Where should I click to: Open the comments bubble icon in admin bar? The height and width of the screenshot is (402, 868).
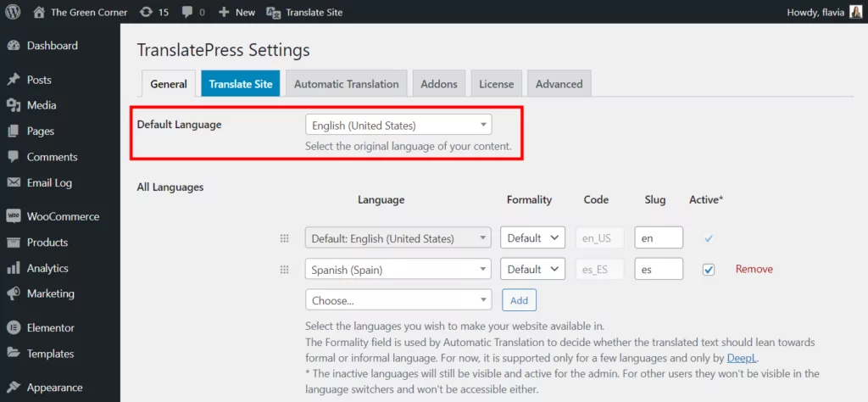(x=187, y=13)
